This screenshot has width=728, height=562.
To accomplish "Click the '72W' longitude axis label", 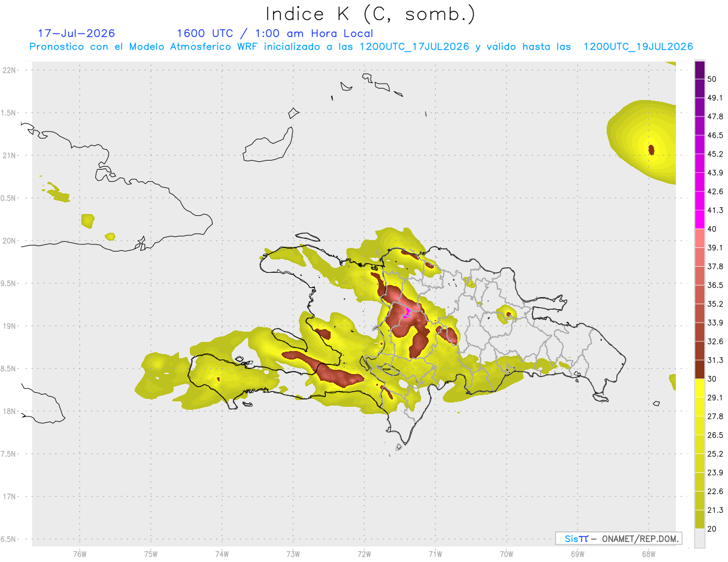I will (x=364, y=554).
